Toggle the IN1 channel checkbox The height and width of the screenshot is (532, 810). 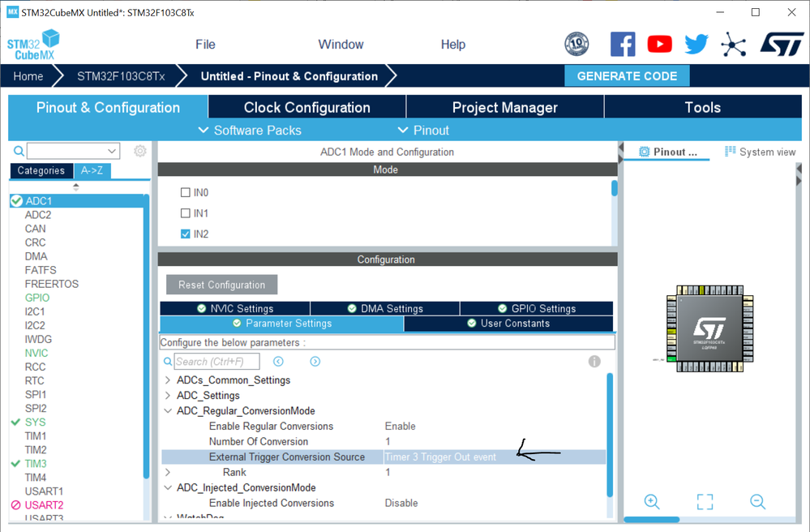pyautogui.click(x=186, y=213)
